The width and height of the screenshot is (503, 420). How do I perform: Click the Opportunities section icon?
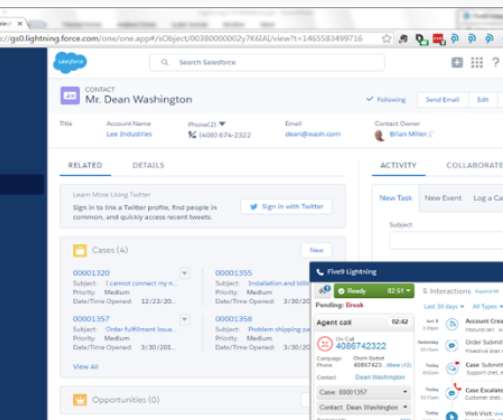(x=80, y=400)
